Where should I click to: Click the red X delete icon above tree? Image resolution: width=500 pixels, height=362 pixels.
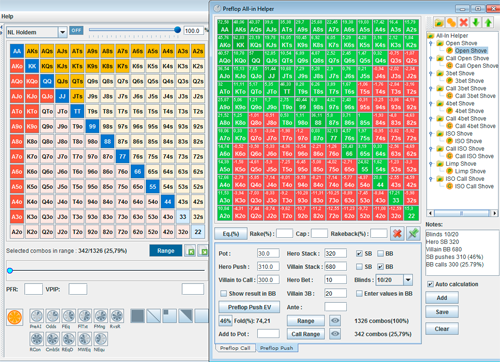464,22
